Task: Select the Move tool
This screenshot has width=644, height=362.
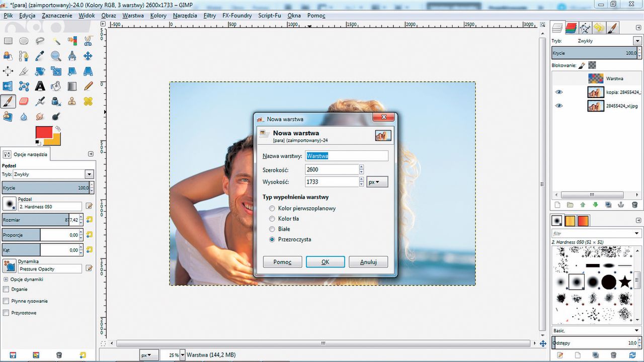Action: tap(88, 56)
